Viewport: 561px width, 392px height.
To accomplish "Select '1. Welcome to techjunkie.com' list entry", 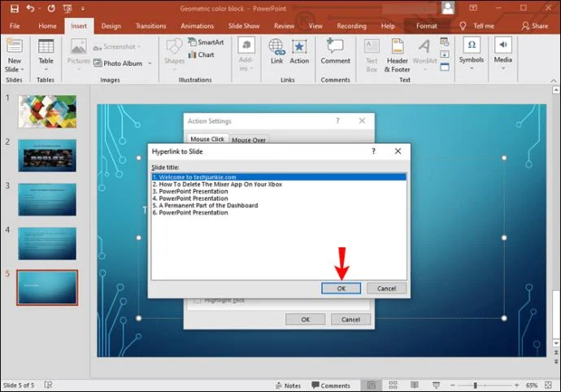I will coord(279,177).
